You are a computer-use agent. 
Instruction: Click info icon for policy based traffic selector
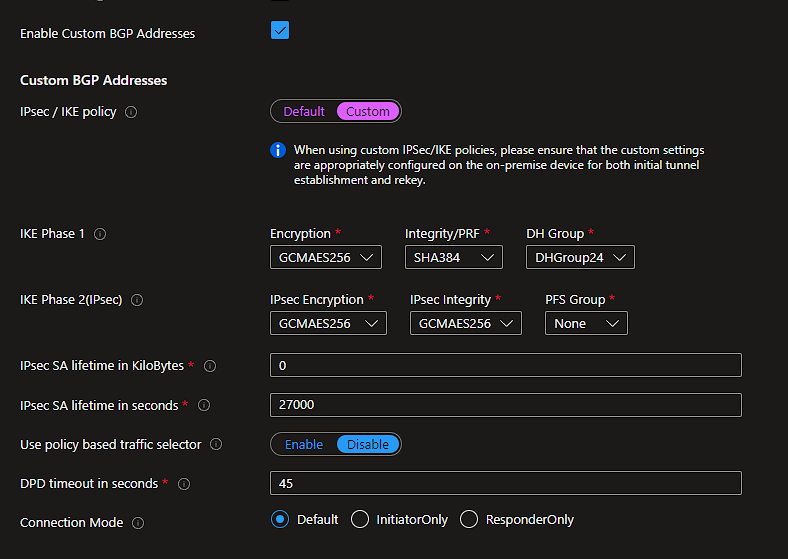coord(216,444)
